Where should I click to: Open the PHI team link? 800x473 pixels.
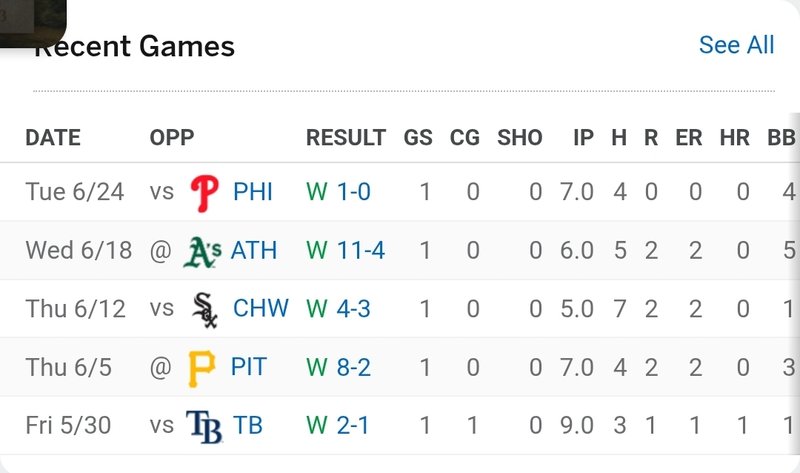(x=253, y=191)
